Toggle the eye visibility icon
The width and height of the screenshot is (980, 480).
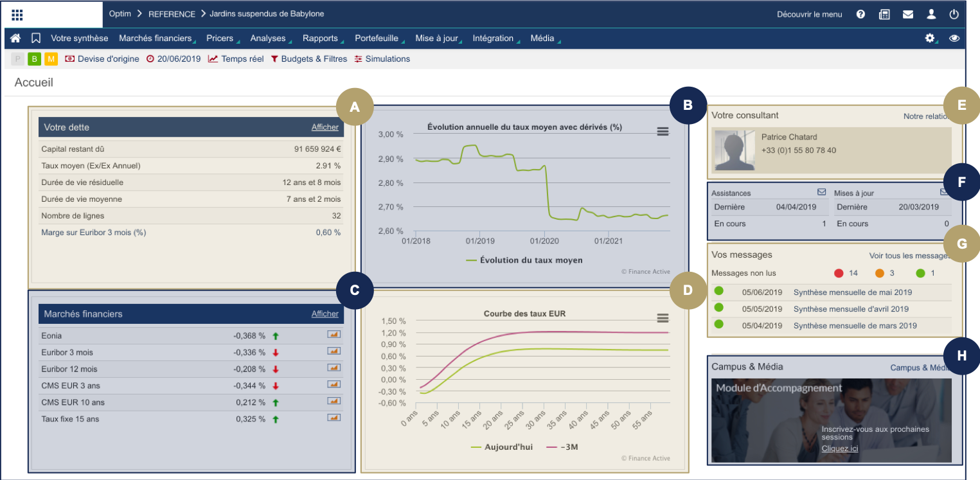pos(954,39)
